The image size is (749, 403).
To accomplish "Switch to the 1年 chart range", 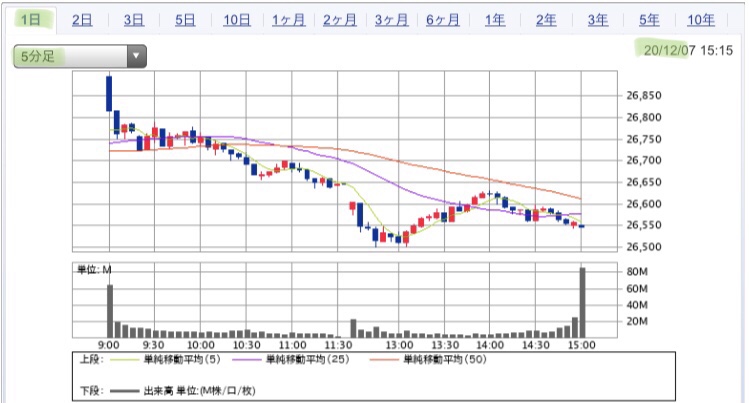I will pyautogui.click(x=495, y=20).
